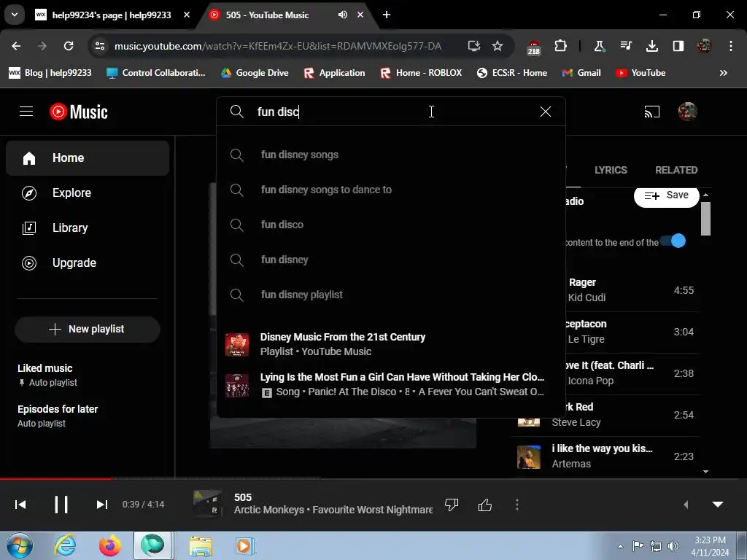Create a New playlist

[x=88, y=329]
